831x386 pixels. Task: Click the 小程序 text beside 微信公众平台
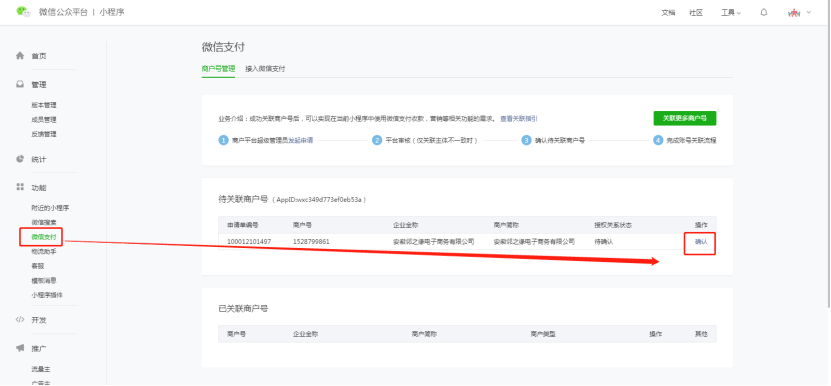[x=112, y=12]
